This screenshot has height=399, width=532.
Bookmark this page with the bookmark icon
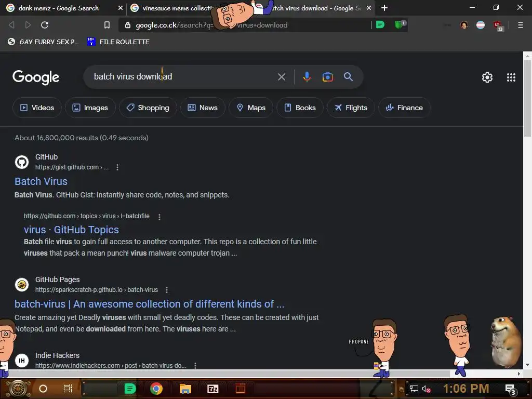[x=107, y=25]
